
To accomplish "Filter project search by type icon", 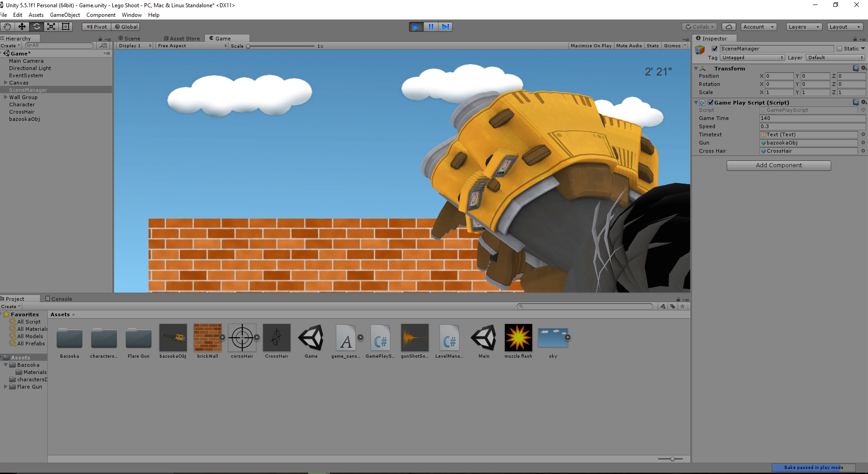I will [663, 306].
